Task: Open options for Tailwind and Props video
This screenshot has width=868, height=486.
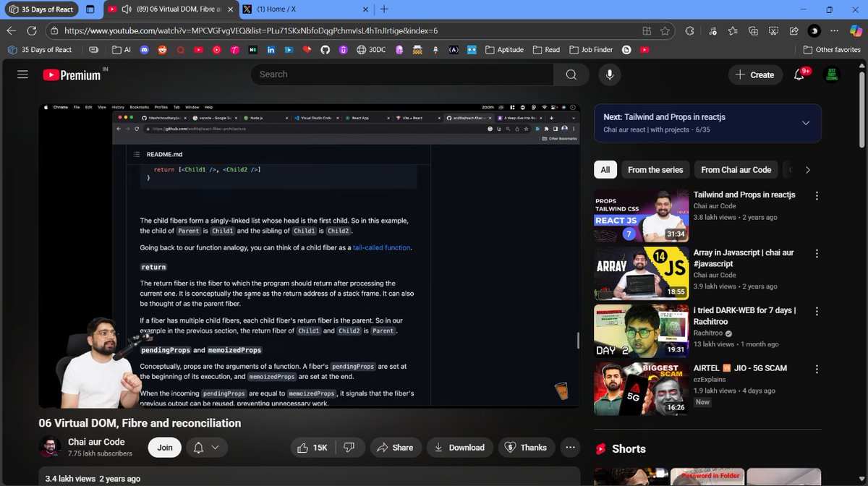Action: coord(817,196)
